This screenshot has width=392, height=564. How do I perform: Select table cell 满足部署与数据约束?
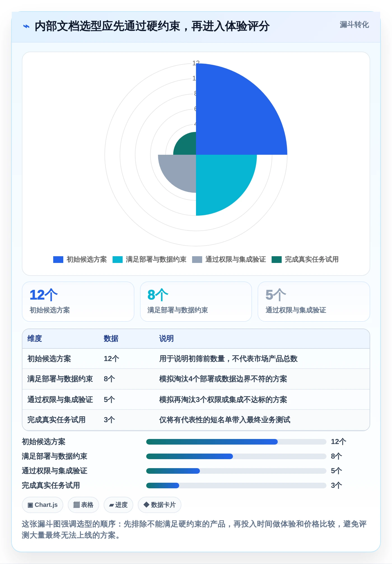point(60,379)
